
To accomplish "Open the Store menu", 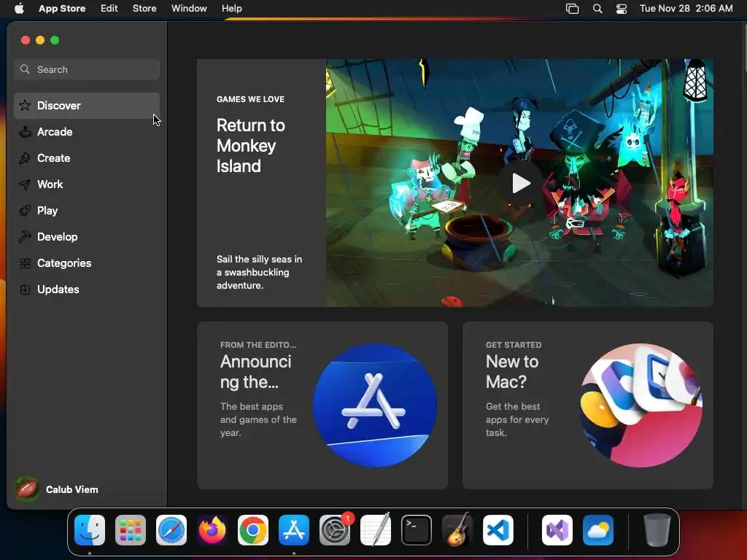I will coord(144,9).
